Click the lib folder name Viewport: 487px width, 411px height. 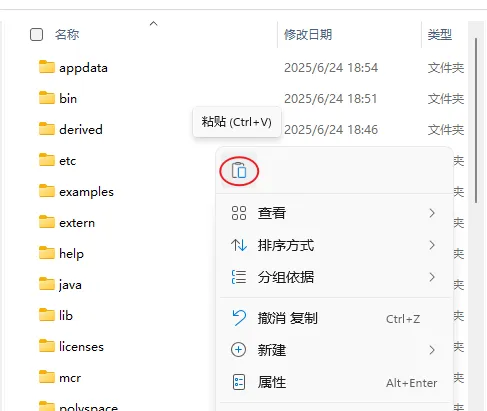[x=66, y=316]
